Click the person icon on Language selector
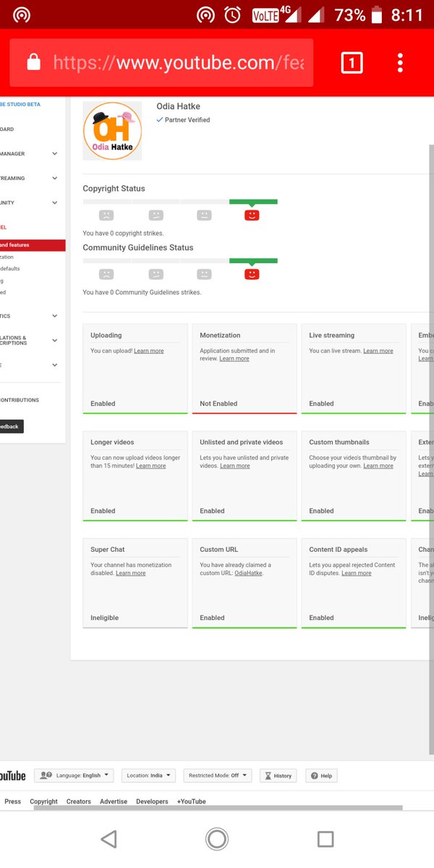 point(46,775)
